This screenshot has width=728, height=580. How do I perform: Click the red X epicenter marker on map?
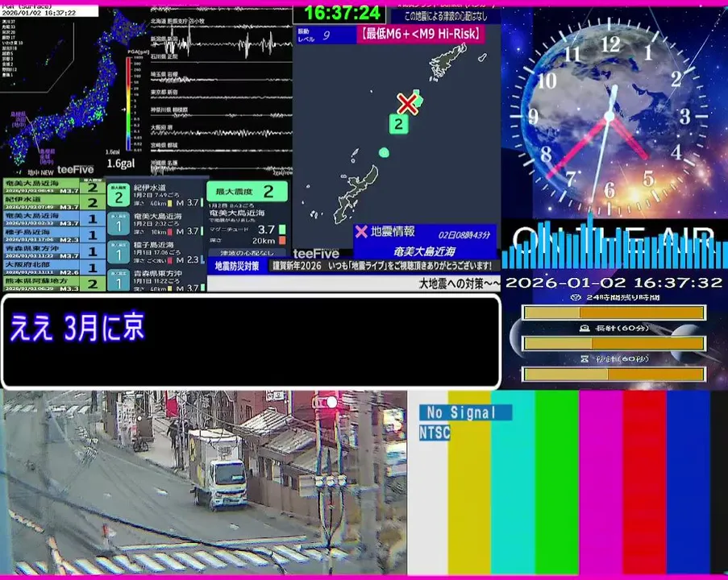click(x=407, y=104)
